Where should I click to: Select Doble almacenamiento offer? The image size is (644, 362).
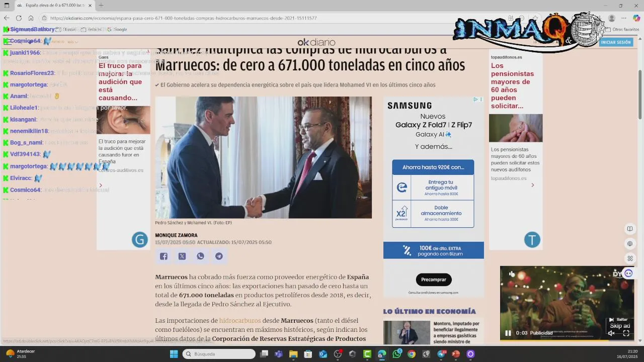pos(433,213)
